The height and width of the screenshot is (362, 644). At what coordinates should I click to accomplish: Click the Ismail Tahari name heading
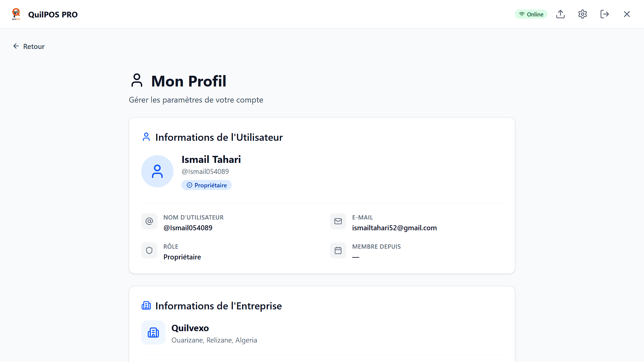[x=211, y=160]
